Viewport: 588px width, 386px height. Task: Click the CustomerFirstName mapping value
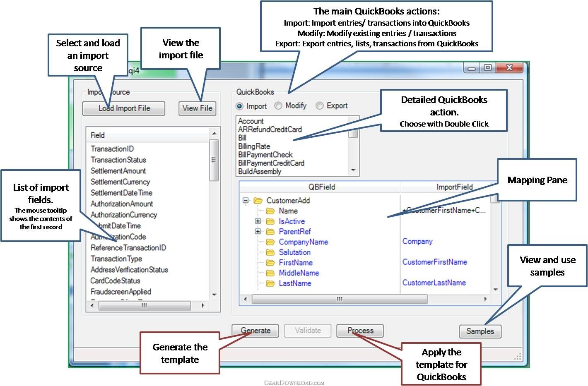(x=435, y=262)
